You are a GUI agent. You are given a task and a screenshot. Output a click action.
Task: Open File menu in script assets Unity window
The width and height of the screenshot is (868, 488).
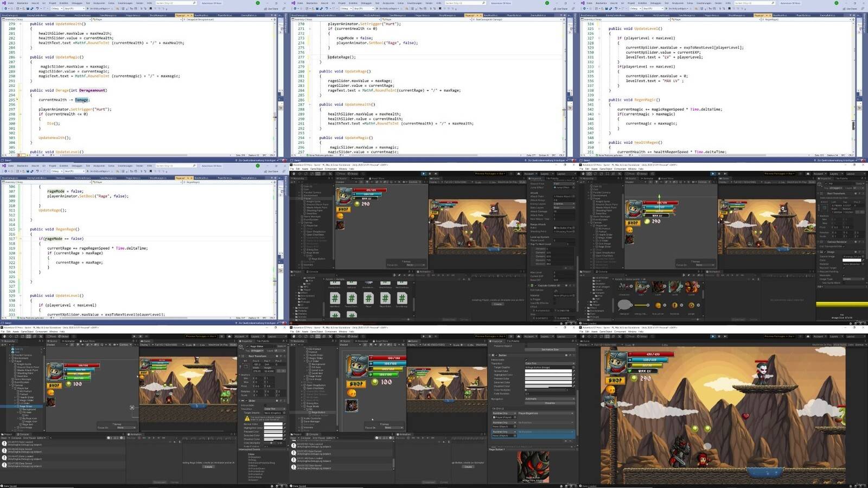(292, 169)
